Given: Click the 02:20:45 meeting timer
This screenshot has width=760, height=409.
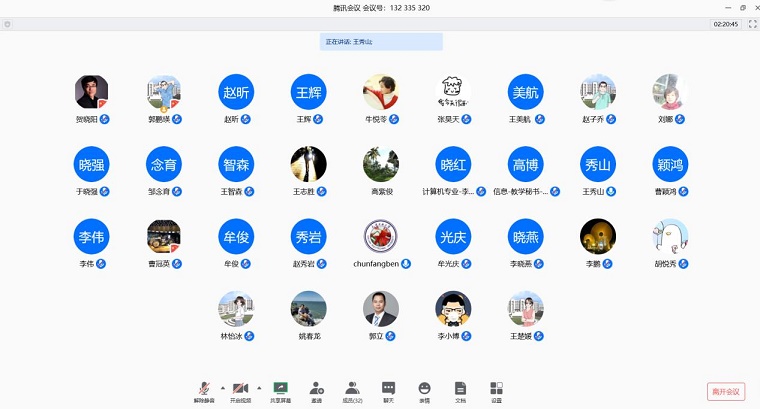Looking at the screenshot, I should click(x=725, y=24).
